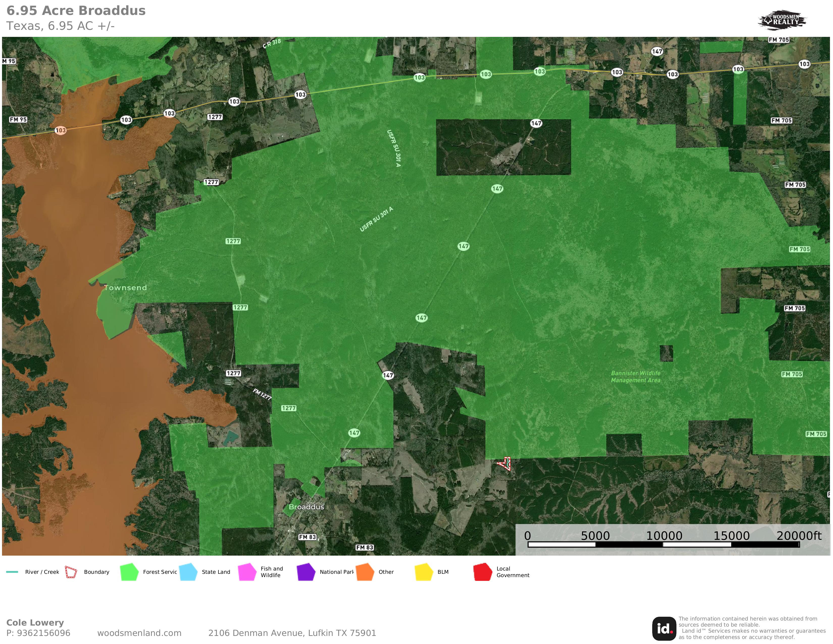The width and height of the screenshot is (833, 644).
Task: Click the River / Creek legend line
Action: pyautogui.click(x=12, y=572)
